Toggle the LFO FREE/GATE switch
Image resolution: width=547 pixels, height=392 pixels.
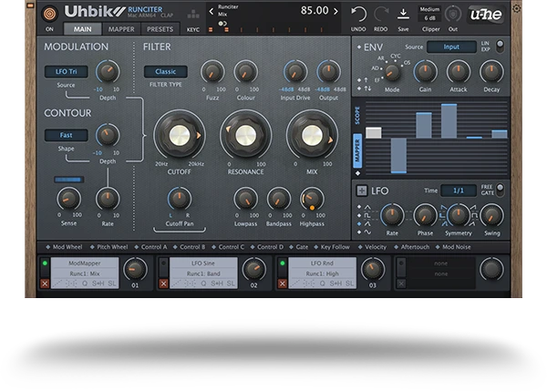pos(498,190)
